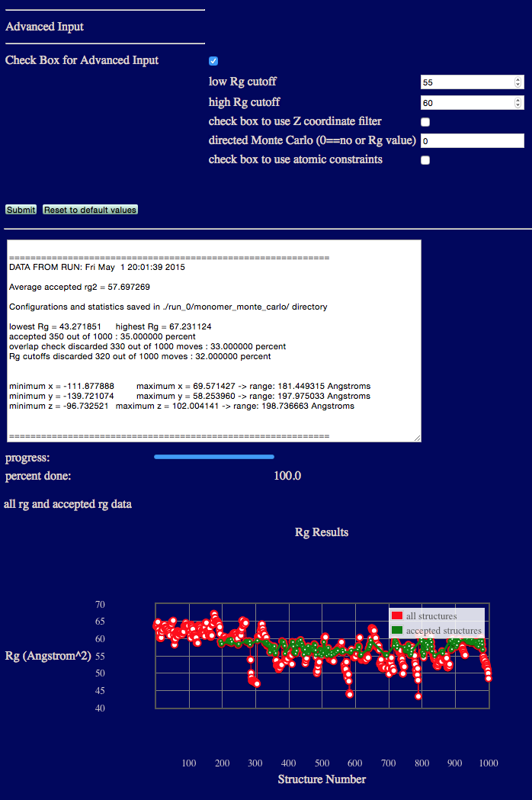This screenshot has height=800, width=532.
Task: Click the 'minimum y = -139.721074' text
Action: click(62, 397)
